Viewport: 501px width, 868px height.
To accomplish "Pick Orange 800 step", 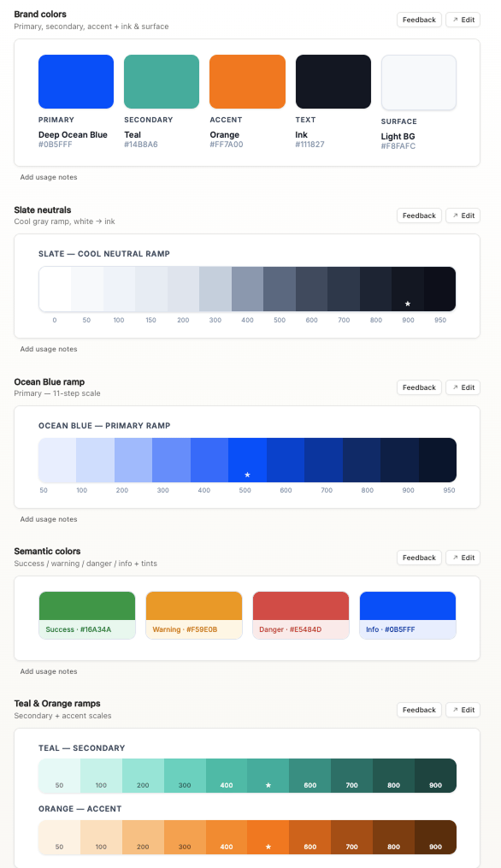I will pyautogui.click(x=393, y=837).
